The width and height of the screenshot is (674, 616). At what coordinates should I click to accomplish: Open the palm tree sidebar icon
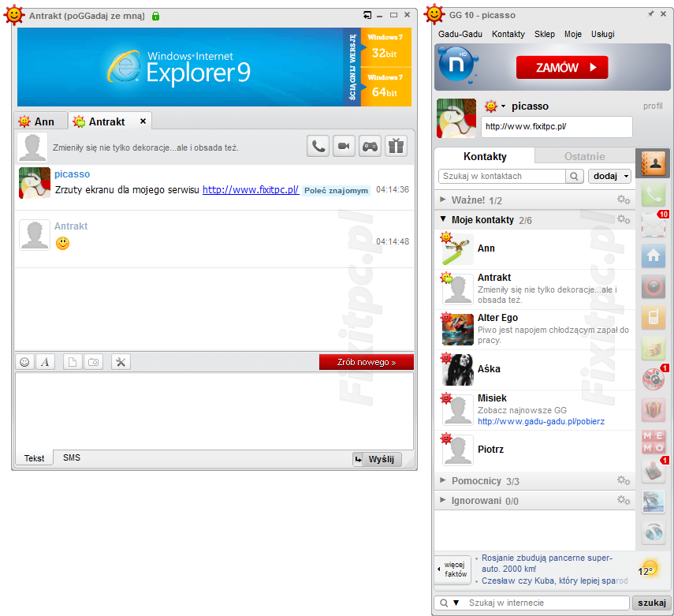coord(654,502)
